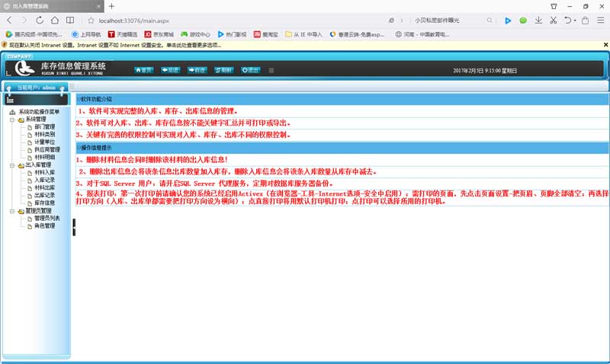
Task: Click the search magnifier icon
Action: pos(490,21)
